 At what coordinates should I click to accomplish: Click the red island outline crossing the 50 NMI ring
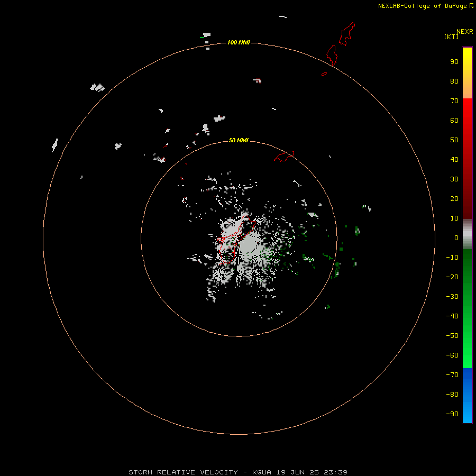[x=284, y=156]
